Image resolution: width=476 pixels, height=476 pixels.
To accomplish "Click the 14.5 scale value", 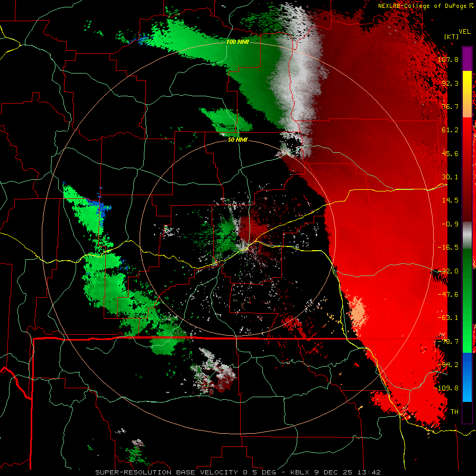I will (450, 200).
